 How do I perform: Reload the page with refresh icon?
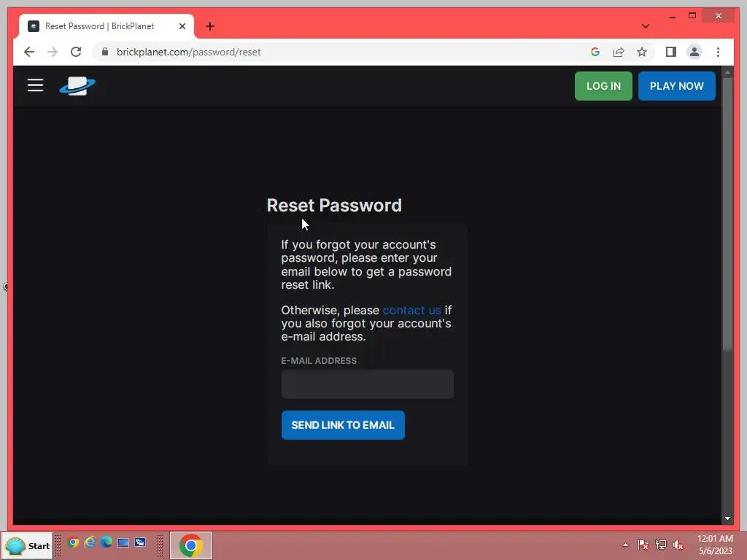(76, 52)
